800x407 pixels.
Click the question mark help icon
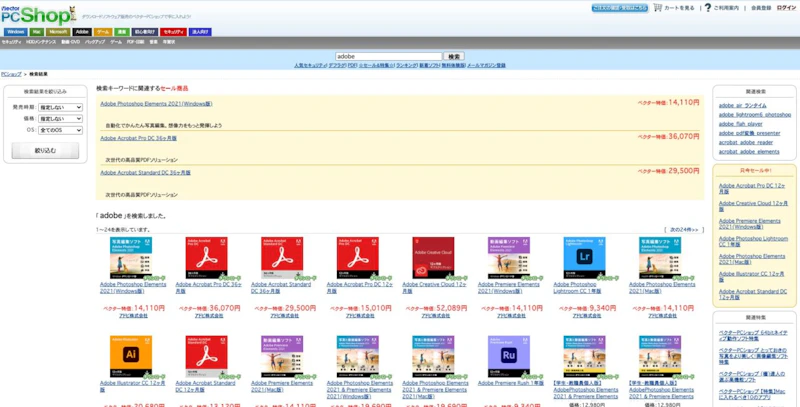tap(707, 8)
